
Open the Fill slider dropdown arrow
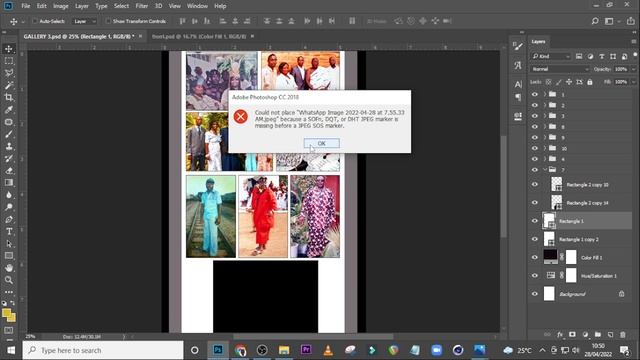tap(633, 82)
